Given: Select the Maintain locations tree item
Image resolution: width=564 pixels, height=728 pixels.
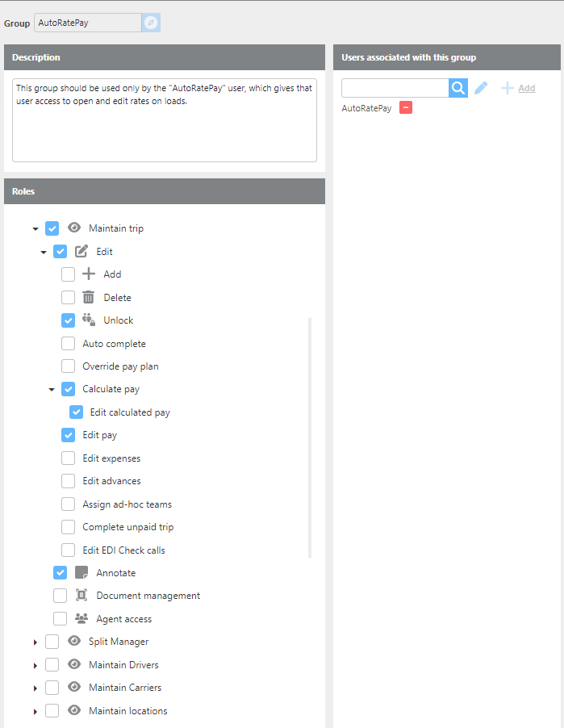Looking at the screenshot, I should pos(127,711).
